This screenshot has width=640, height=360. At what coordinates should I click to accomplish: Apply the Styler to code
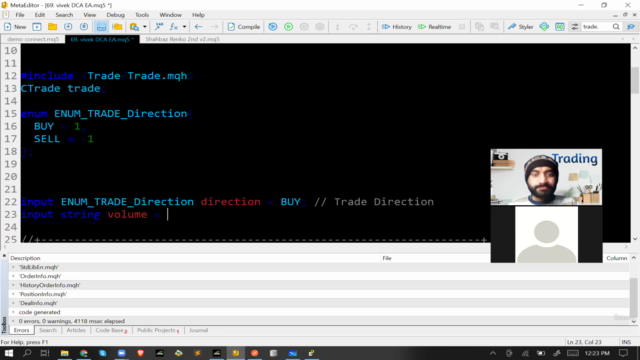[520, 27]
